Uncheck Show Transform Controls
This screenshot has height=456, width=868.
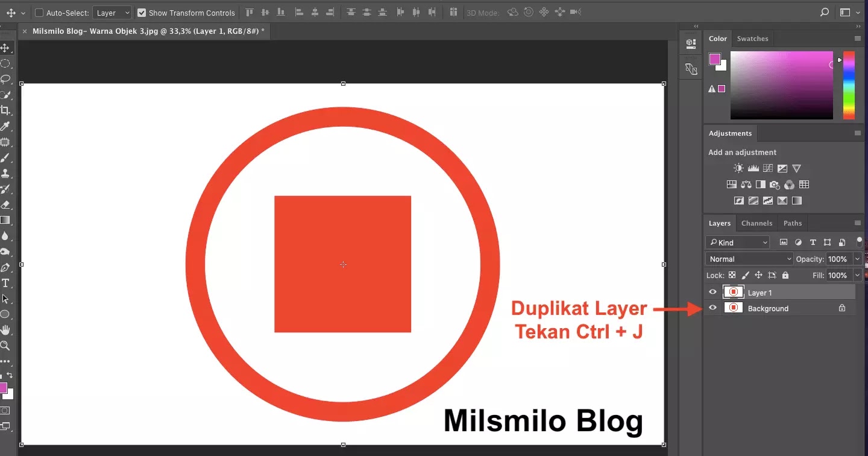click(x=142, y=13)
